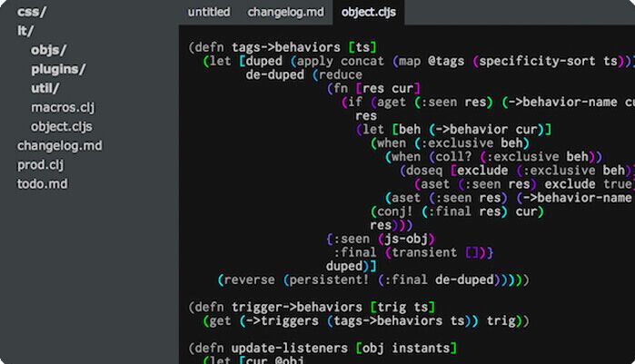
Task: Click the update-listeners function name
Action: click(290, 349)
